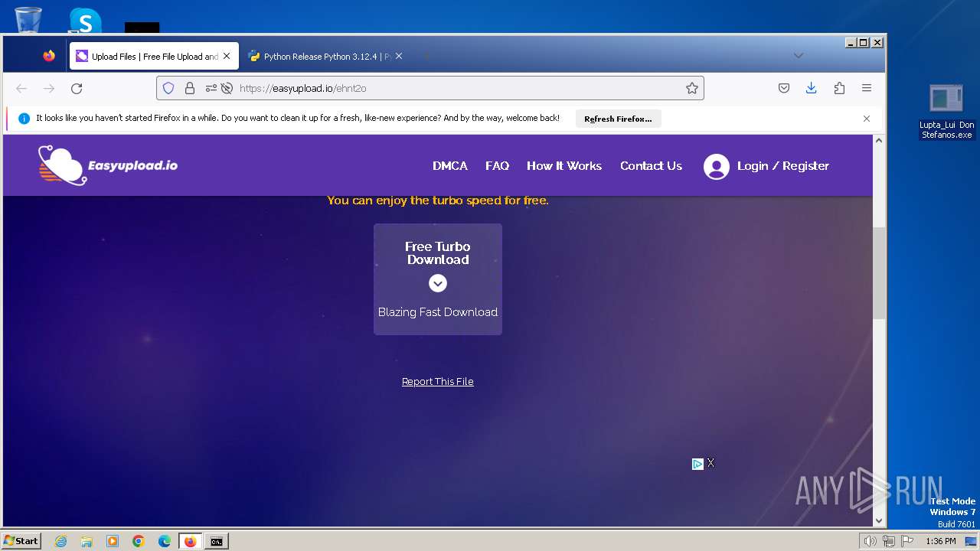980x551 pixels.
Task: Click the Report This File link
Action: [x=438, y=382]
